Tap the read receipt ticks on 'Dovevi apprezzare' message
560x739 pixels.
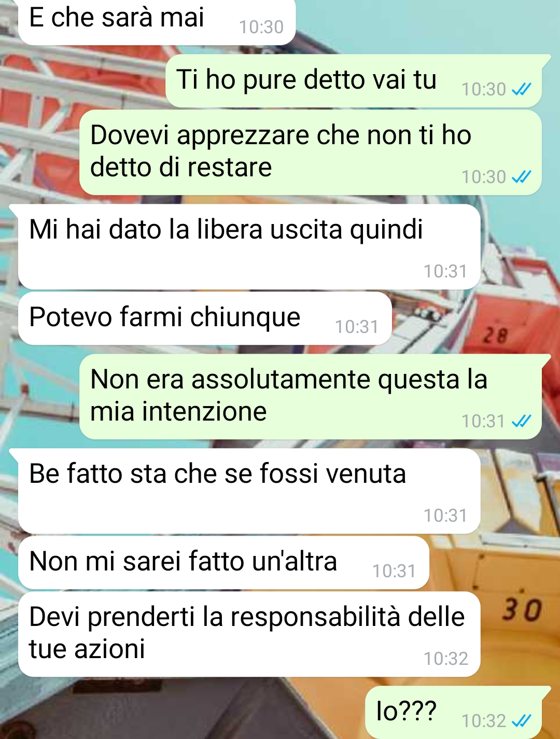[x=521, y=177]
